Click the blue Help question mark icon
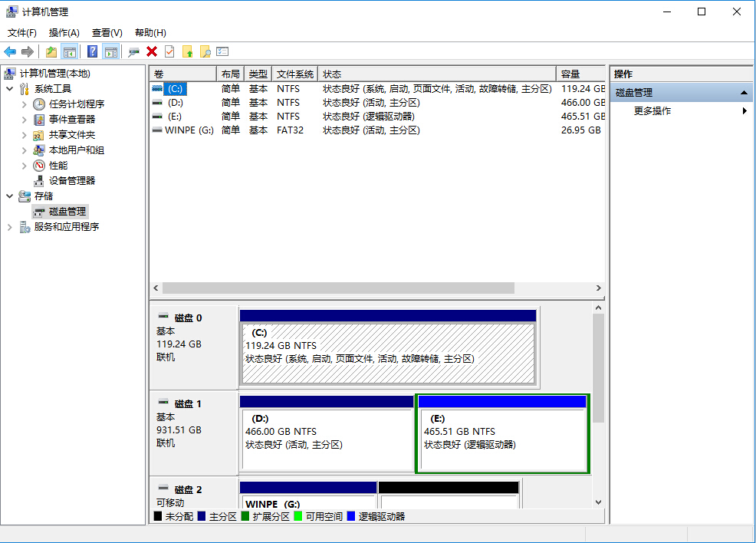Viewport: 756px width, 543px height. 92,51
